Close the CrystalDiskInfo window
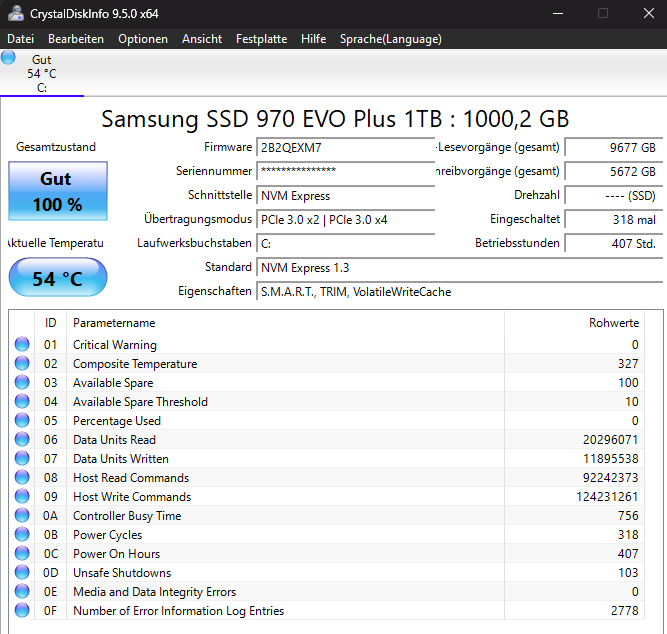667x634 pixels. pyautogui.click(x=648, y=14)
